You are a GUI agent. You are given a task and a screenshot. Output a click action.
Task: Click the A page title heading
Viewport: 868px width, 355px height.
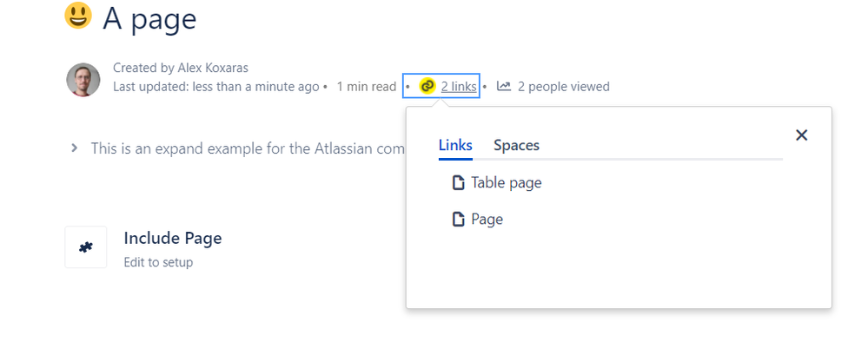tap(149, 18)
